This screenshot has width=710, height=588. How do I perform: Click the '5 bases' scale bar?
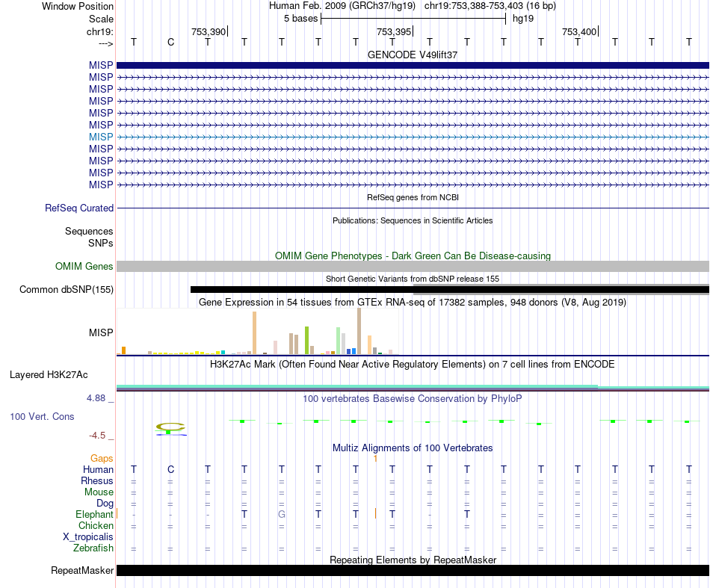tap(413, 19)
